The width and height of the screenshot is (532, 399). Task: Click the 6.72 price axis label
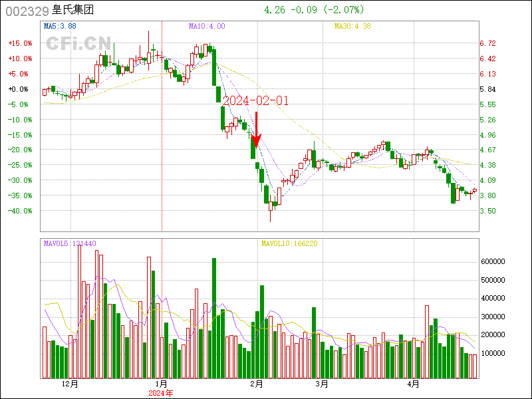487,43
